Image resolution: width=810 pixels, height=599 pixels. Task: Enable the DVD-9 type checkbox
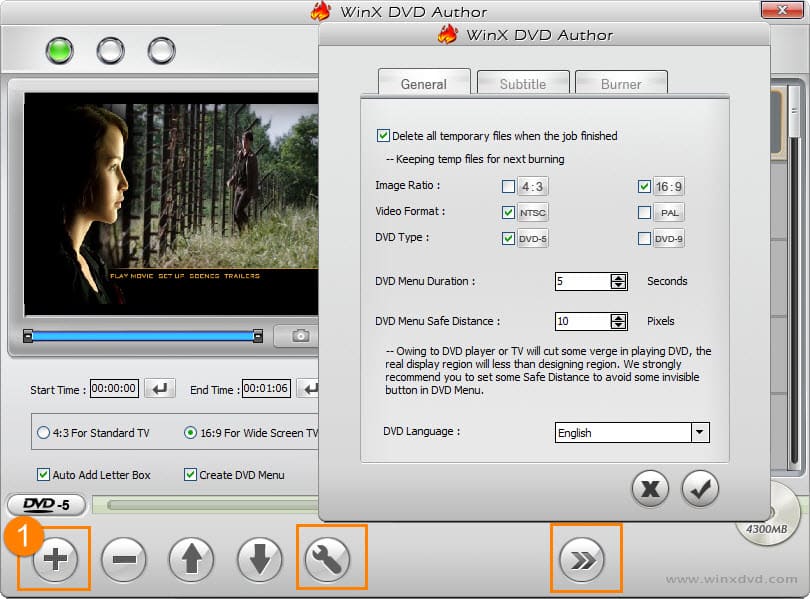click(644, 238)
